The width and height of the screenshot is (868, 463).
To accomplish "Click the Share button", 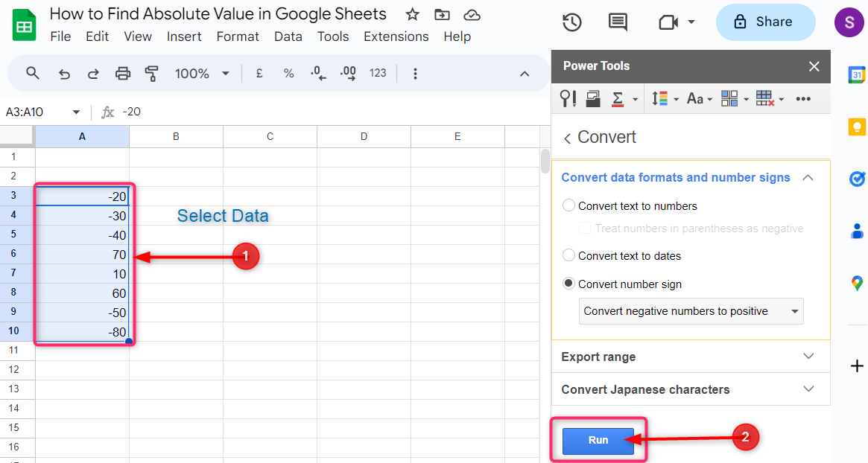I will click(x=765, y=22).
